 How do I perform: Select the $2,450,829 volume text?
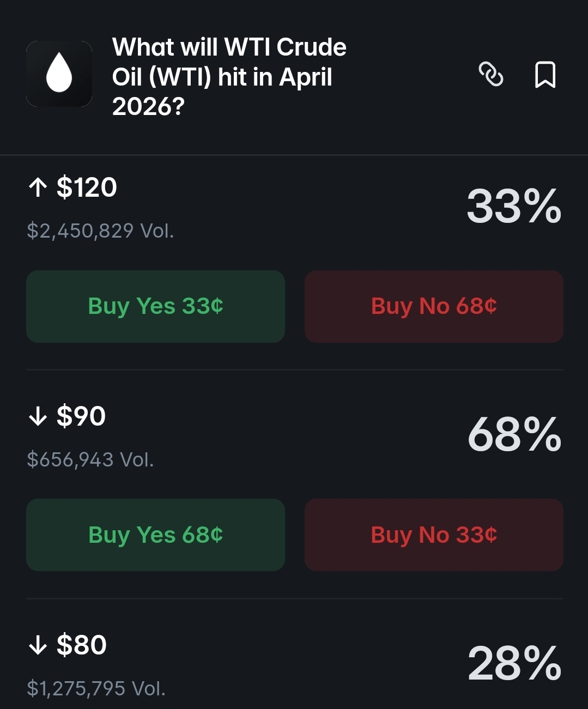(x=100, y=231)
